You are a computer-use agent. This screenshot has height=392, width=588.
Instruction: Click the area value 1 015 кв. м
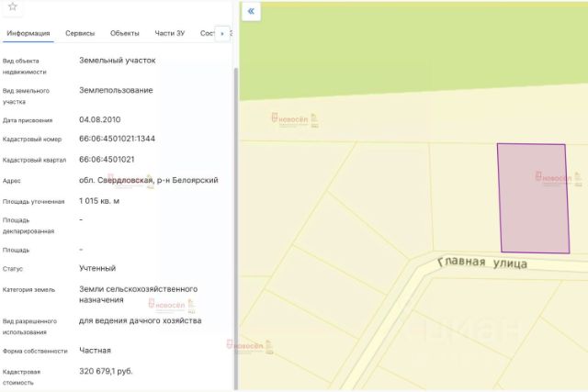pos(99,201)
